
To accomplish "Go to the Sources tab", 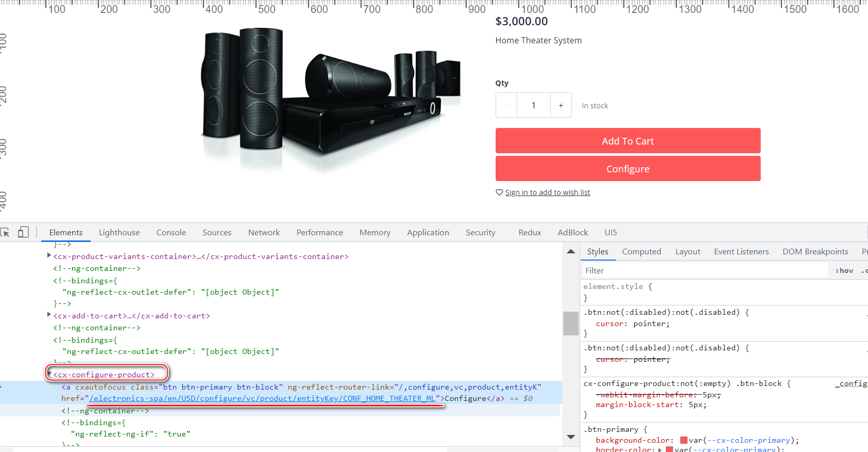I will (x=217, y=233).
